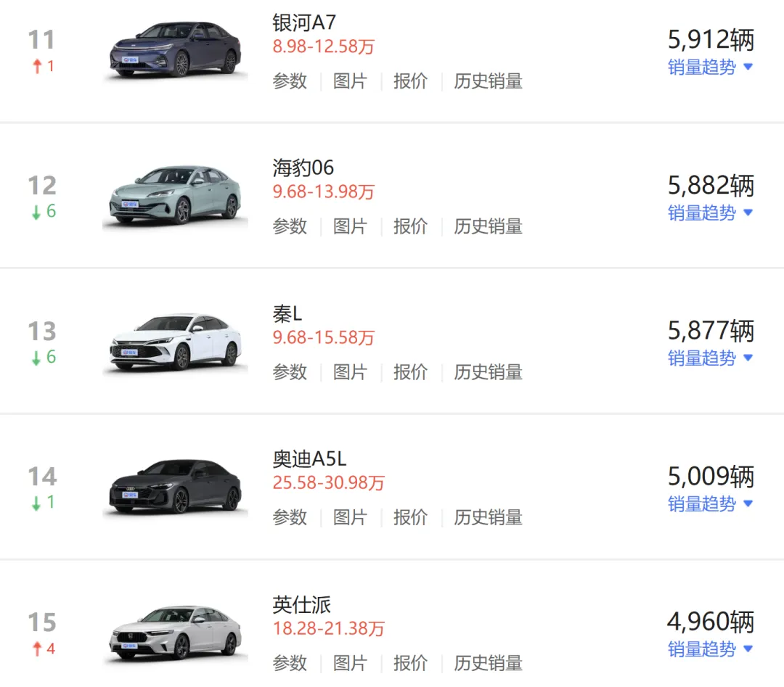
Task: Open 报价 link for 秦L
Action: [x=410, y=372]
